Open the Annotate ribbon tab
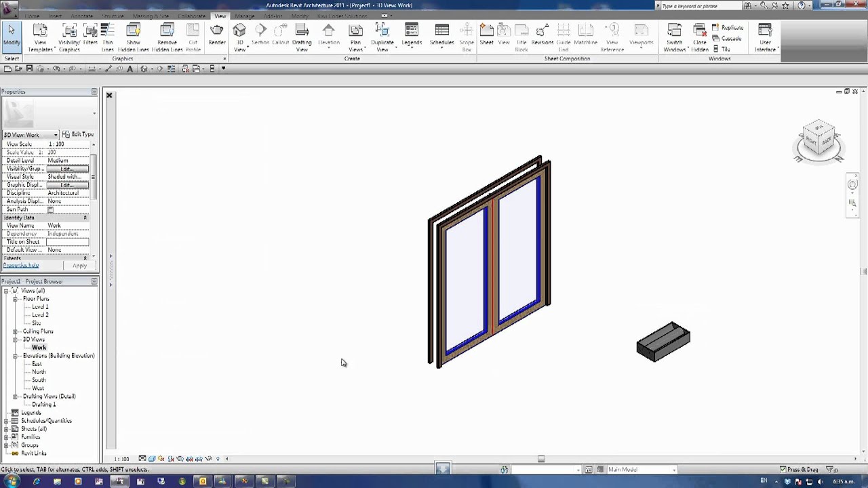This screenshot has width=868, height=488. click(x=81, y=16)
